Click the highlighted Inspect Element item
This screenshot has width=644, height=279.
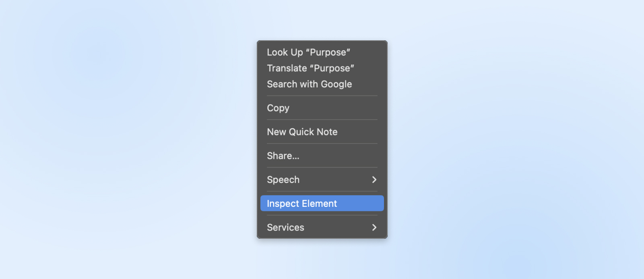pyautogui.click(x=302, y=204)
